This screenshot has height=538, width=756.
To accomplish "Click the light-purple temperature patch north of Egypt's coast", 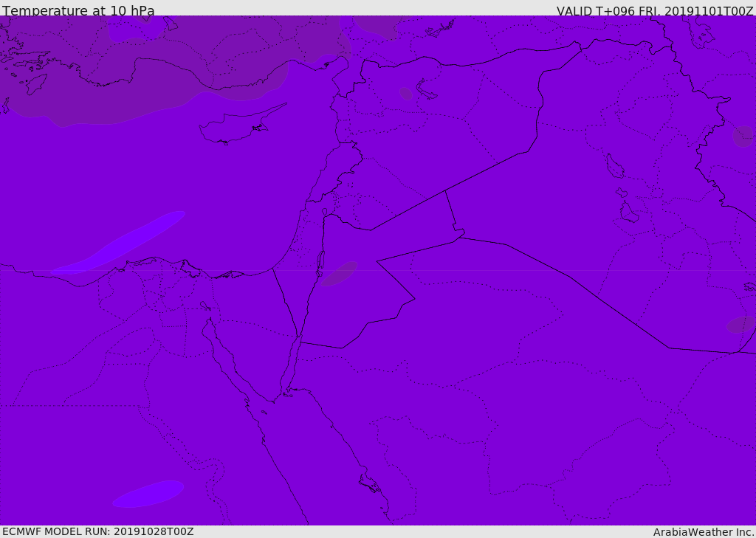I will coord(118,243).
